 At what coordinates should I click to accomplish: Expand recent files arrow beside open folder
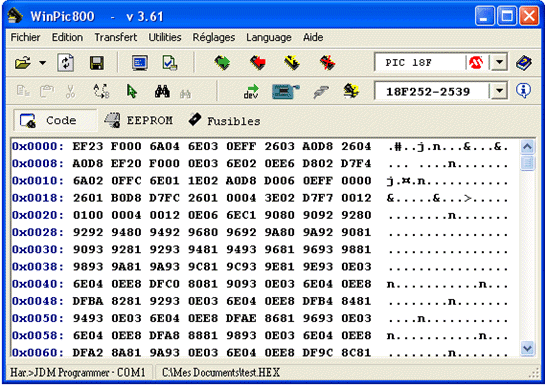42,63
